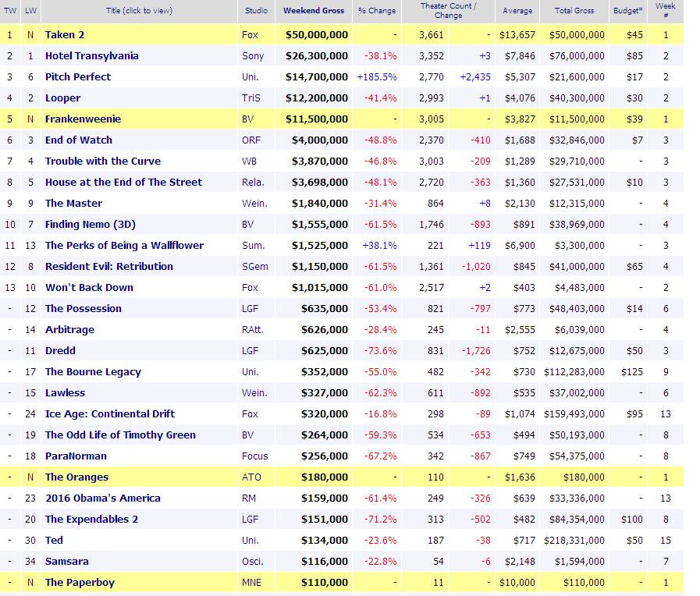Sort by the TW column header

coord(10,11)
